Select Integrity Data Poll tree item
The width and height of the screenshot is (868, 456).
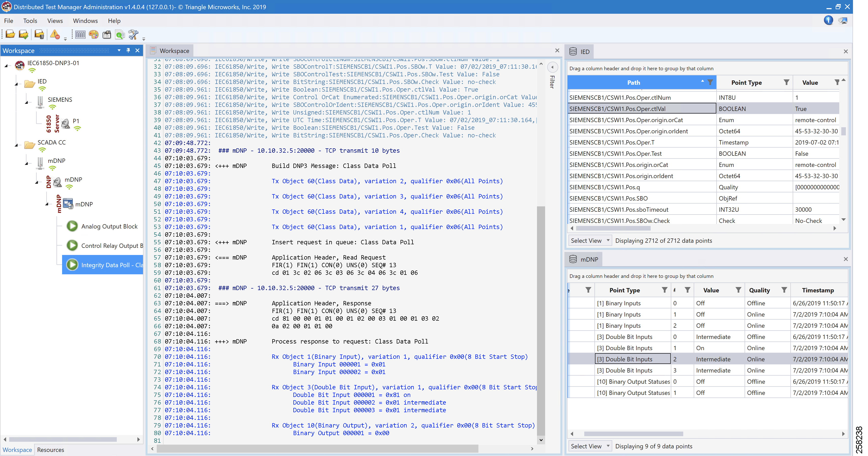(x=103, y=265)
